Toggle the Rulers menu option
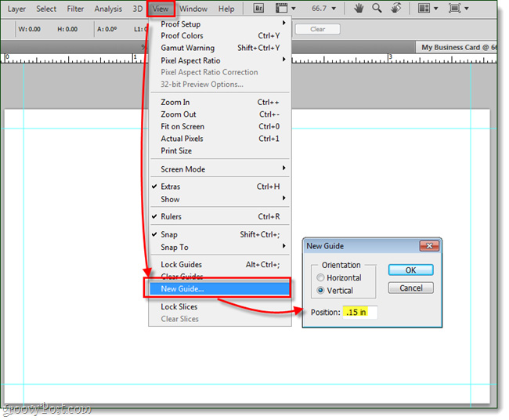Viewport: 509px width, 420px height. point(220,216)
